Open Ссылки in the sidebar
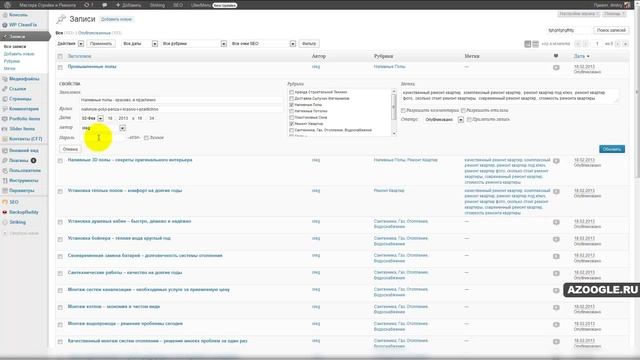 18,89
